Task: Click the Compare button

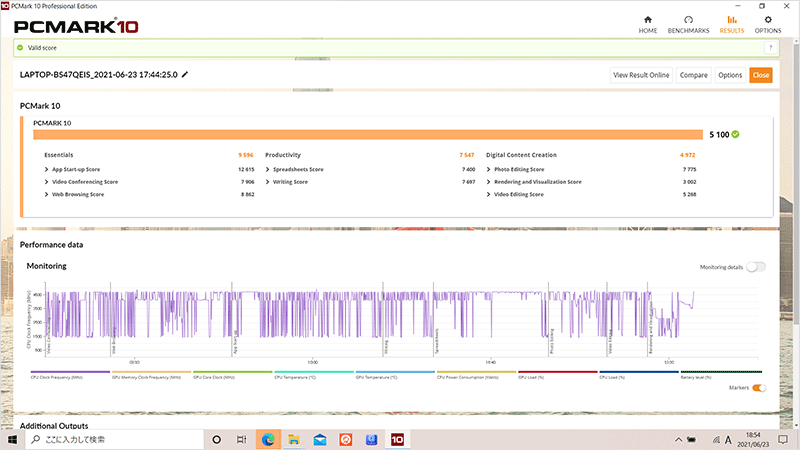Action: tap(694, 75)
